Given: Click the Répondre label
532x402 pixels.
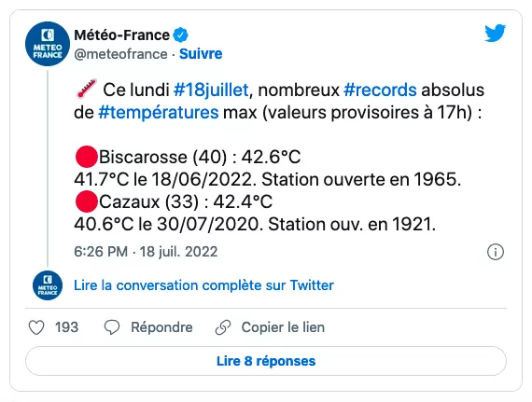Looking at the screenshot, I should tap(161, 327).
